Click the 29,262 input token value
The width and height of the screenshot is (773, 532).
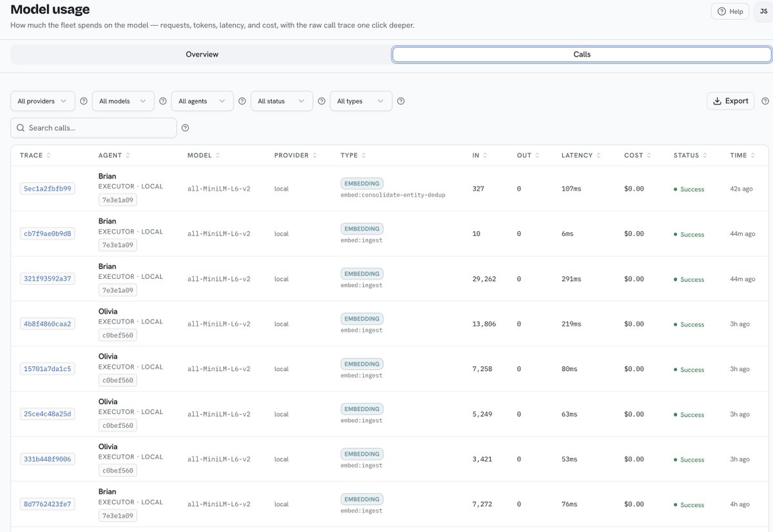point(484,279)
